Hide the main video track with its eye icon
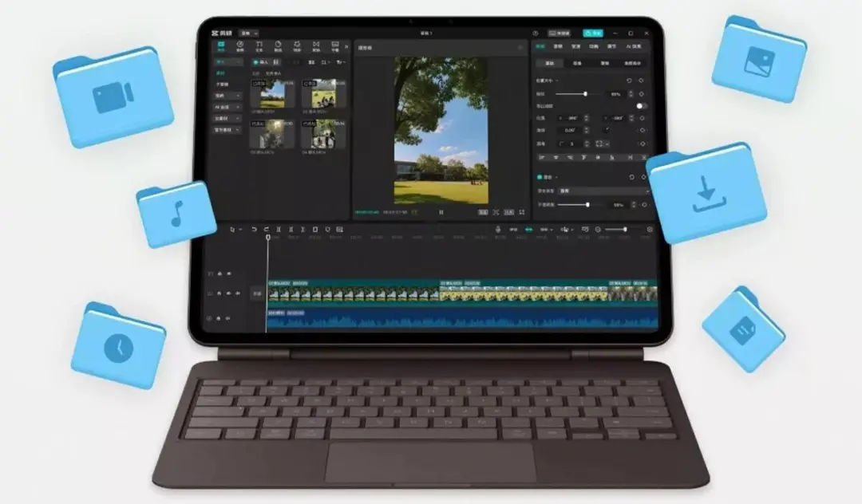Viewport: 862px width, 504px height. pyautogui.click(x=229, y=293)
